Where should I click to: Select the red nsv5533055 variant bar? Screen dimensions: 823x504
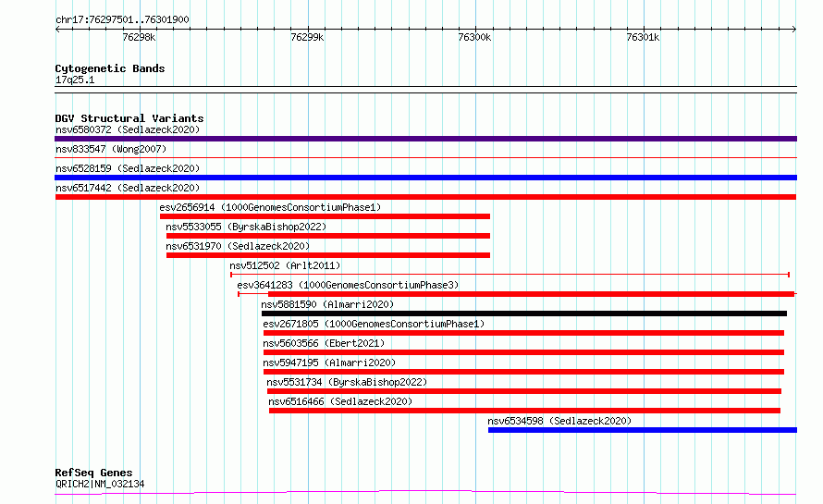(x=328, y=236)
